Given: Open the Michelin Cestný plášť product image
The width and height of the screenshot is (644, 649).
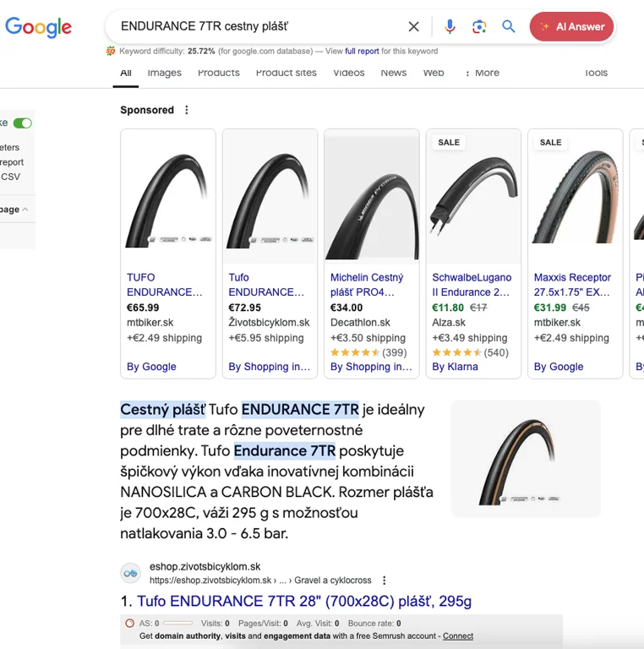Looking at the screenshot, I should pyautogui.click(x=371, y=197).
